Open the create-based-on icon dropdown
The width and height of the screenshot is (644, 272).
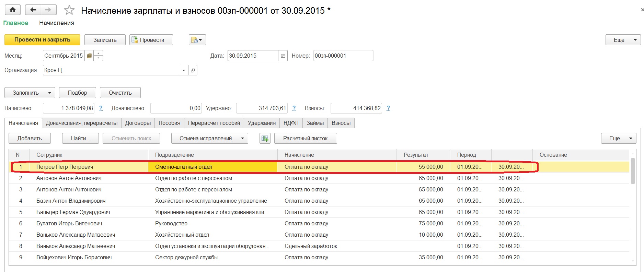(197, 40)
